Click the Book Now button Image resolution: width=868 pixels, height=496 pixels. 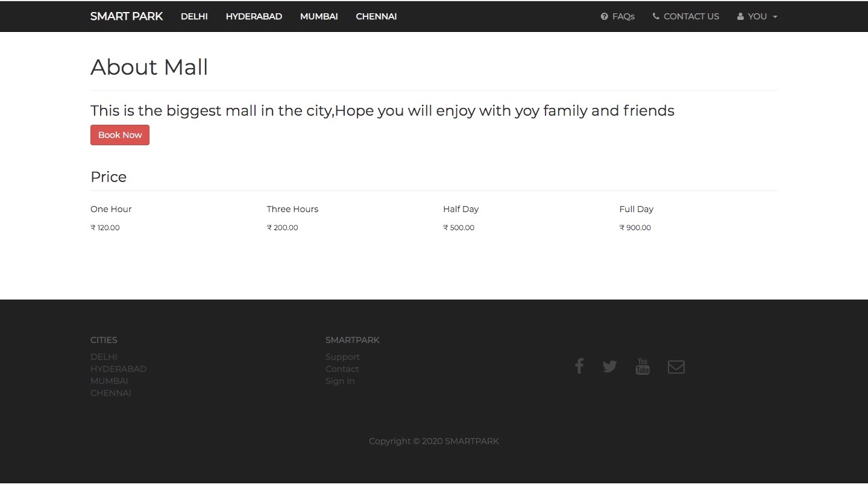tap(119, 134)
